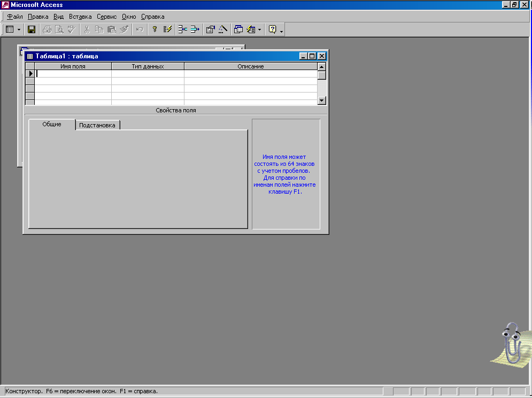Minimize the Microsoft Access main window
532x398 pixels.
pos(506,5)
